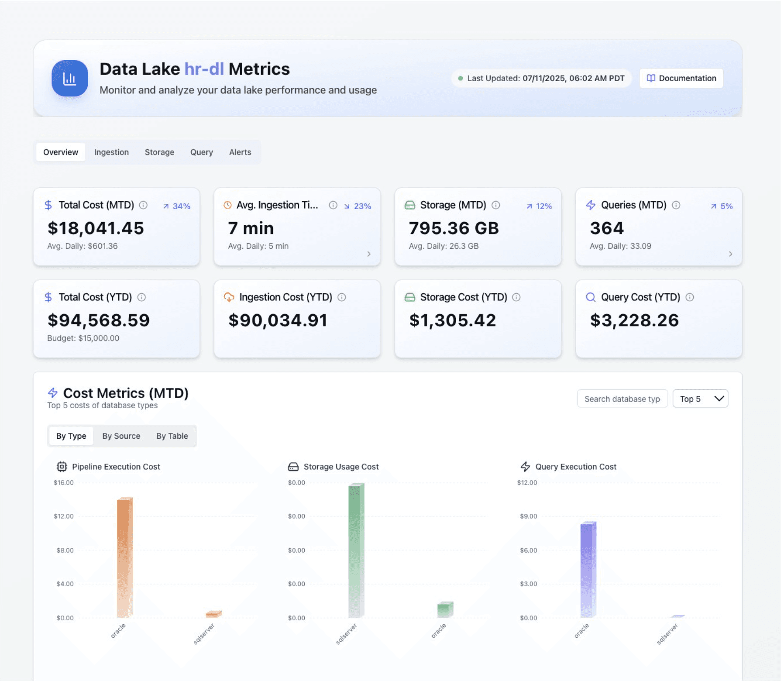This screenshot has height=681, width=784.
Task: Expand Avg. Ingestion Time card chevron
Action: click(x=369, y=254)
